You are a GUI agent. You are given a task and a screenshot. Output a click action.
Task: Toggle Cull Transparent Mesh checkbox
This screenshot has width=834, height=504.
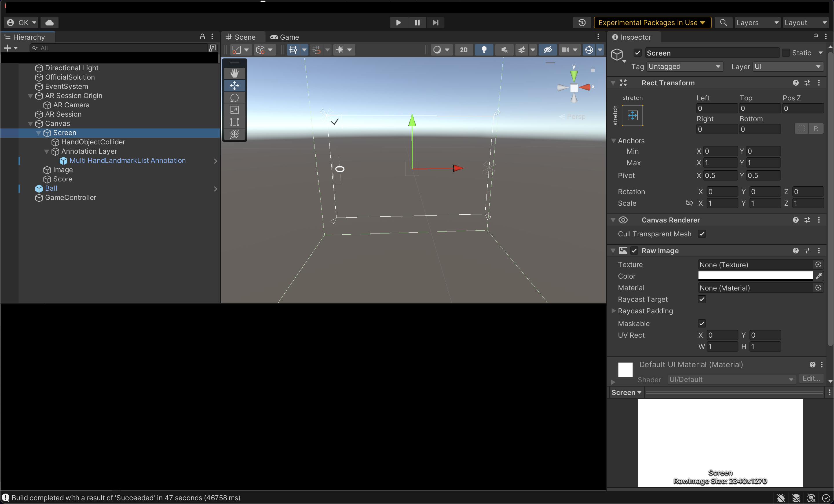pos(702,234)
